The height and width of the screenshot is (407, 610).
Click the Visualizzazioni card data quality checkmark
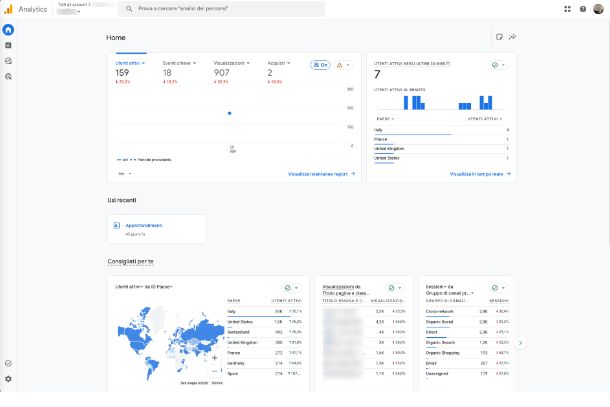[x=391, y=288]
